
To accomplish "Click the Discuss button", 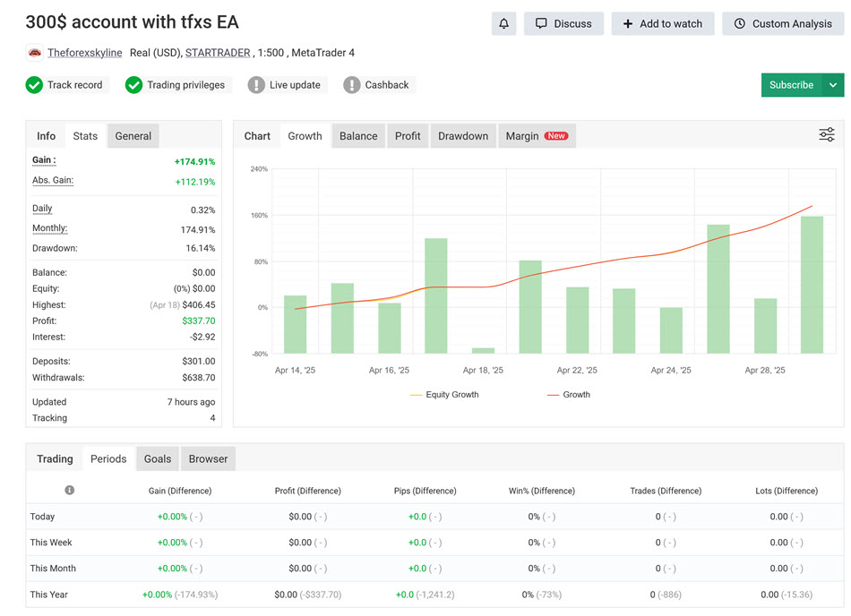I will (x=563, y=24).
